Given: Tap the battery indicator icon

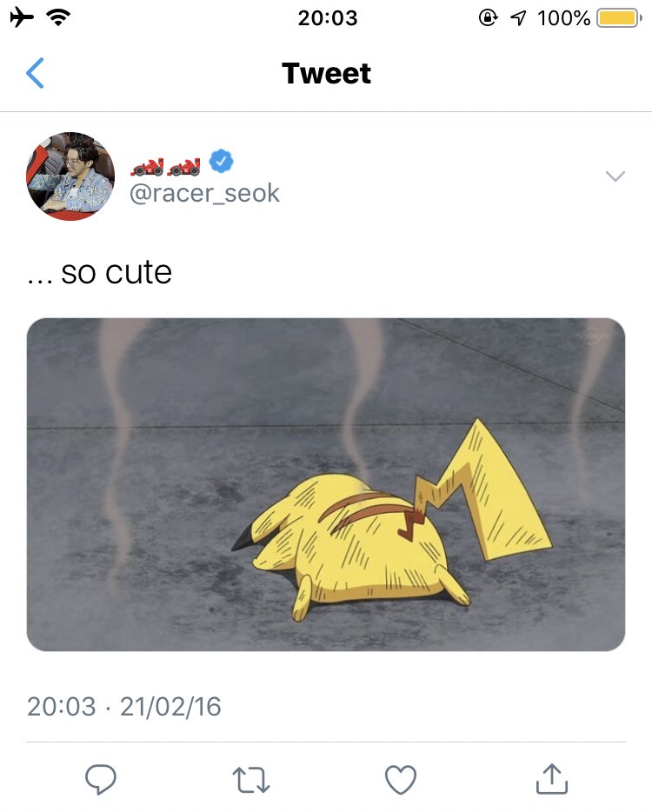Looking at the screenshot, I should pos(619,18).
